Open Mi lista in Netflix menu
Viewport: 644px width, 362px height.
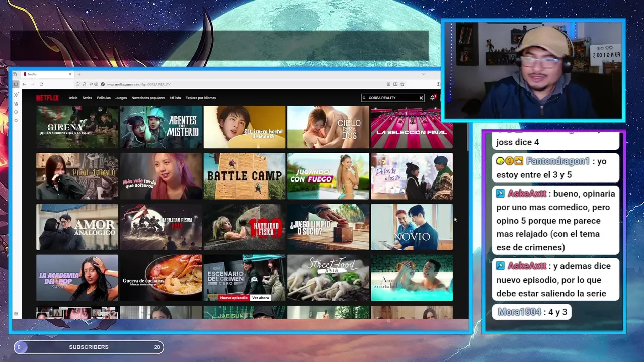[x=175, y=98]
